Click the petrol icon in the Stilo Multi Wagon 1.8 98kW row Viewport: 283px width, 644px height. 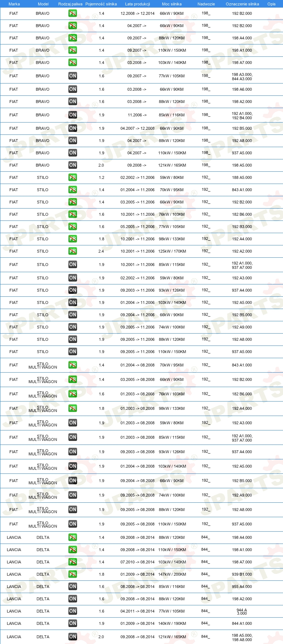click(73, 408)
